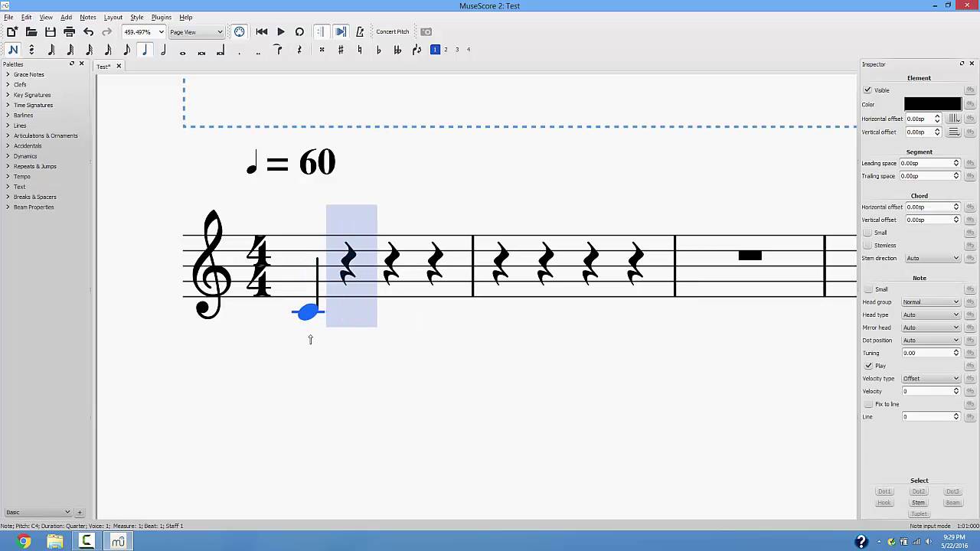Open a score with the folder icon
Image resolution: width=980 pixels, height=551 pixels.
[x=31, y=31]
